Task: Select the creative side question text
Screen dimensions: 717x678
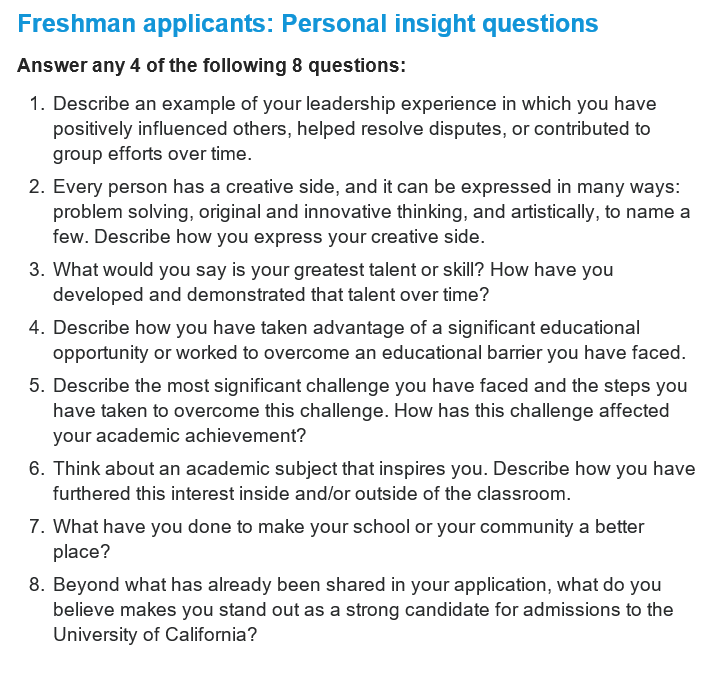Action: pos(370,212)
